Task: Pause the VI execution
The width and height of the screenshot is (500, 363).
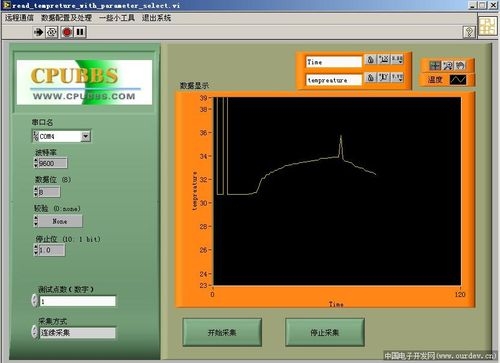Action: [x=80, y=32]
